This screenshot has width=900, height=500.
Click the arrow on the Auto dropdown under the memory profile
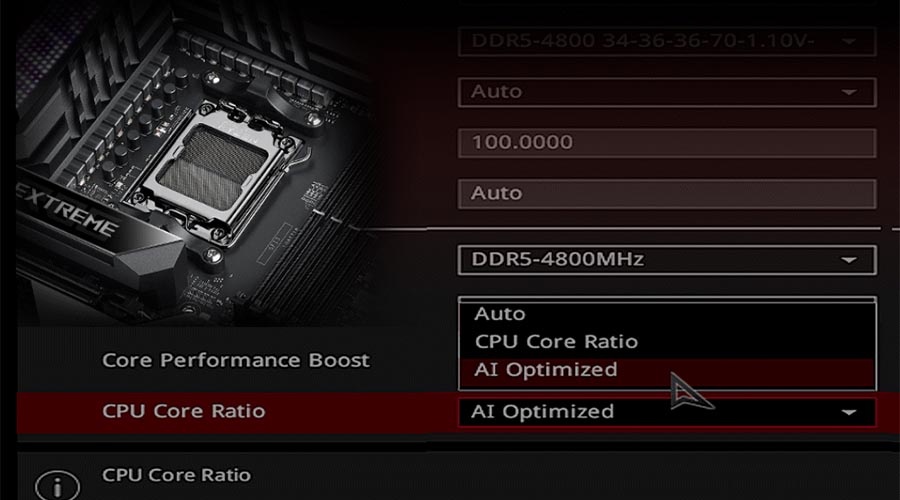[x=849, y=92]
